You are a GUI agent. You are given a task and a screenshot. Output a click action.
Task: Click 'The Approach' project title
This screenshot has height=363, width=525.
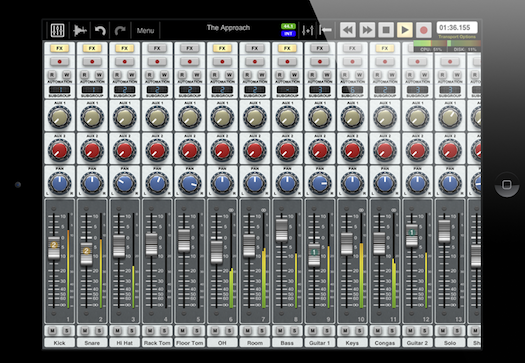(x=228, y=27)
